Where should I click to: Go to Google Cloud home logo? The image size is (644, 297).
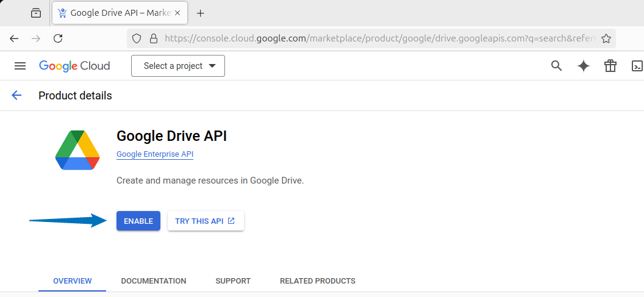click(74, 66)
